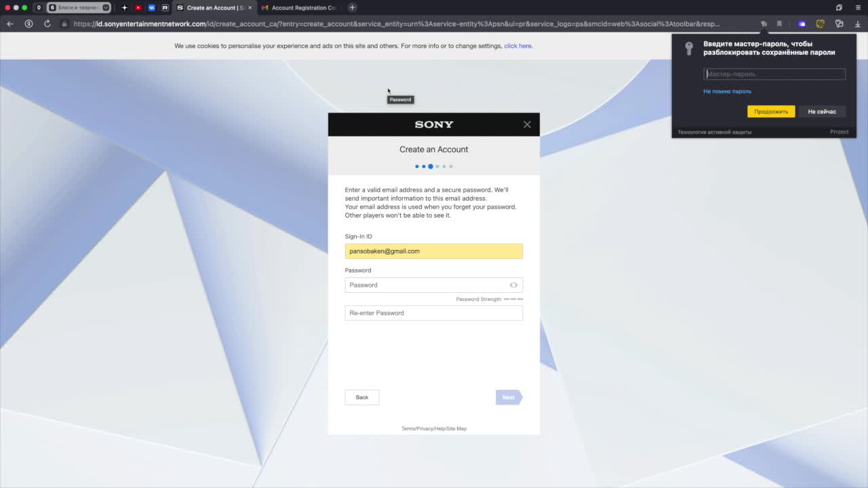Click the SONY logo in the dialog header
868x488 pixels.
(x=434, y=124)
